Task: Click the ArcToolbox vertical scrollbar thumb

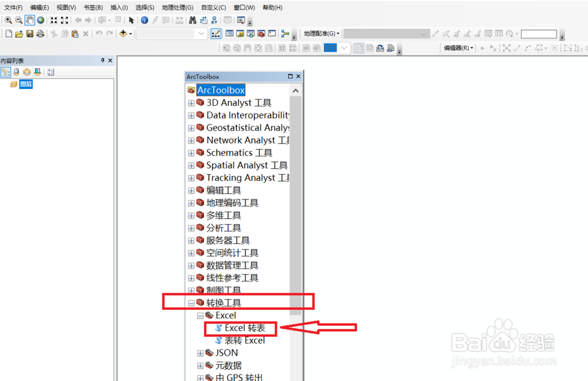Action: [x=296, y=206]
